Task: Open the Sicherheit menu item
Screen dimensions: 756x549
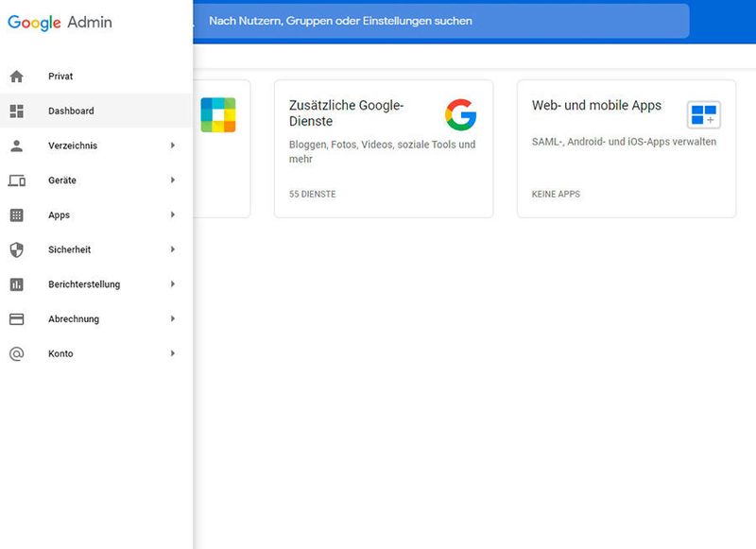Action: coord(96,249)
